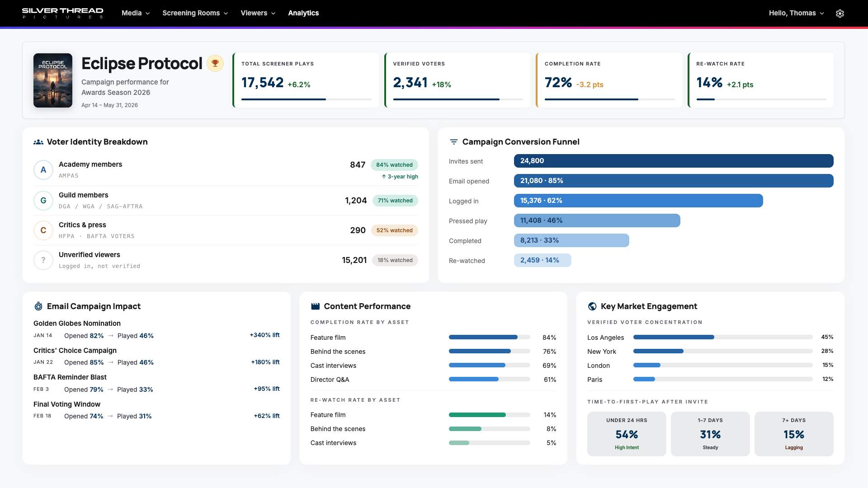Click the Los Angeles 45% bar
The image size is (868, 488).
tap(723, 337)
